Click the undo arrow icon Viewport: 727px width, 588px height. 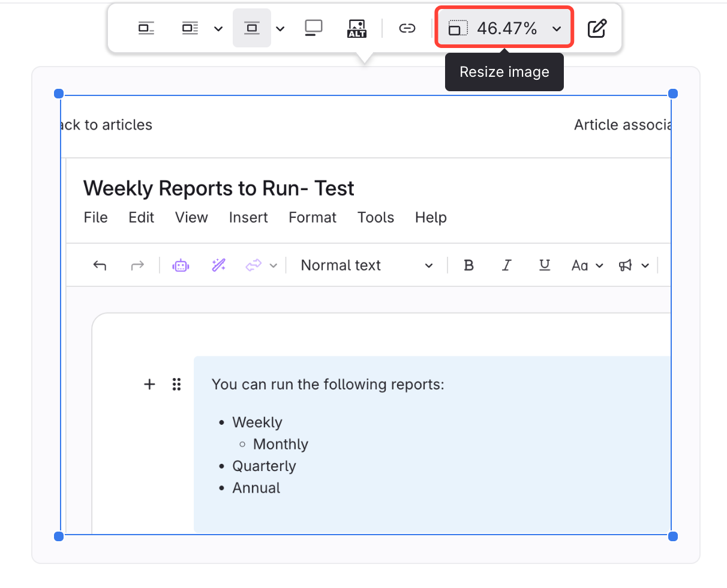pos(100,265)
